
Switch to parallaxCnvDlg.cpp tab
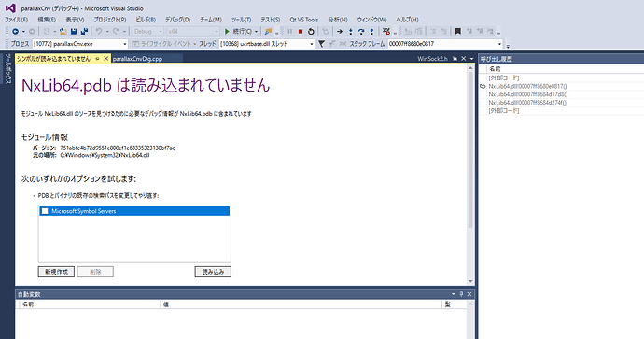coord(137,59)
